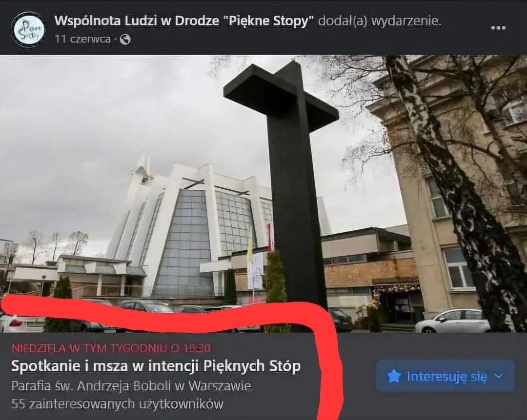Open event Spotkanie i msza w intencji Pięknych Stóp
Image resolution: width=527 pixels, height=420 pixels.
[156, 366]
